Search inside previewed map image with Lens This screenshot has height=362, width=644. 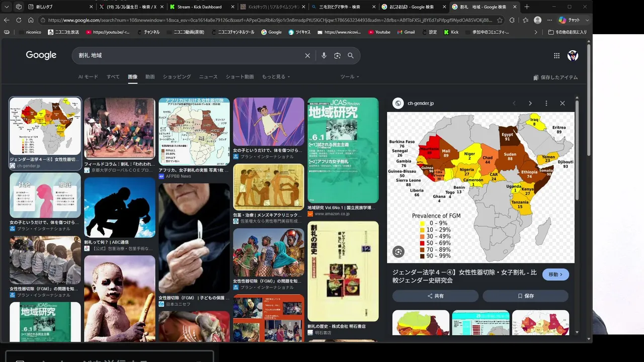click(398, 252)
